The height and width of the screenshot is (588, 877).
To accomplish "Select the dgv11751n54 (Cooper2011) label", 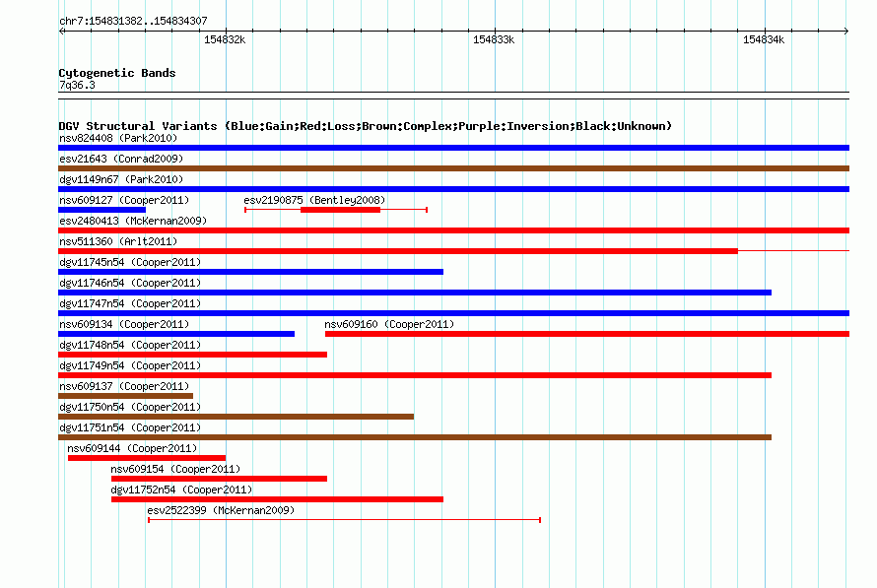I will [130, 427].
